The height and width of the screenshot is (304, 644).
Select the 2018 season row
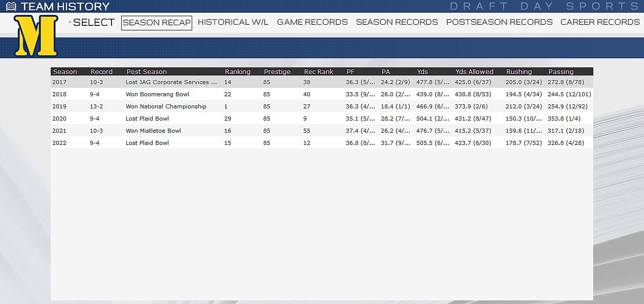(x=322, y=94)
